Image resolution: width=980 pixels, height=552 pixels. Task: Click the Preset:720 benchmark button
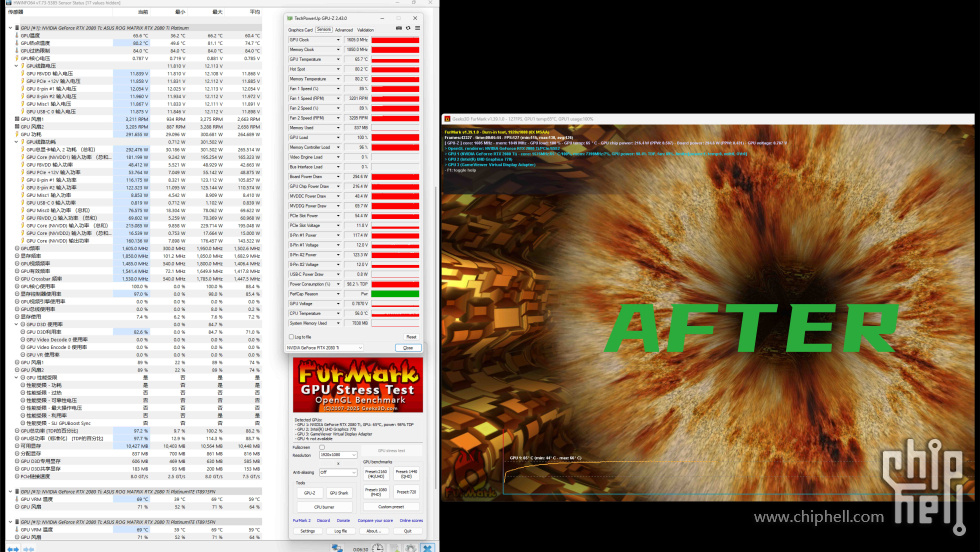tap(406, 492)
